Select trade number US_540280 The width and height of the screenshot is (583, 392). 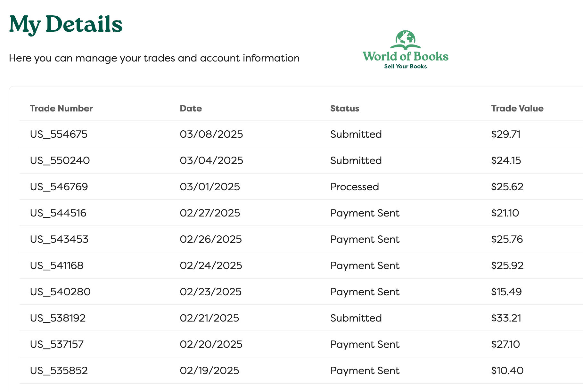click(60, 292)
